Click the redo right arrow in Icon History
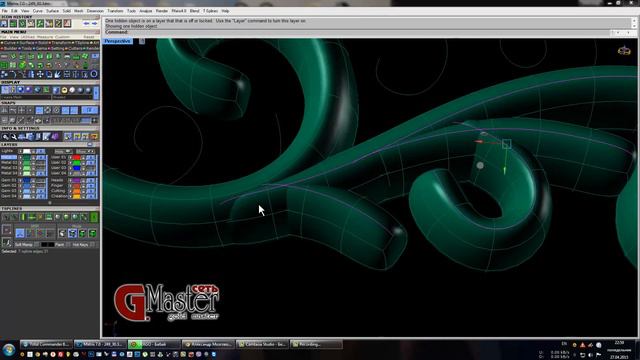 coord(94,23)
